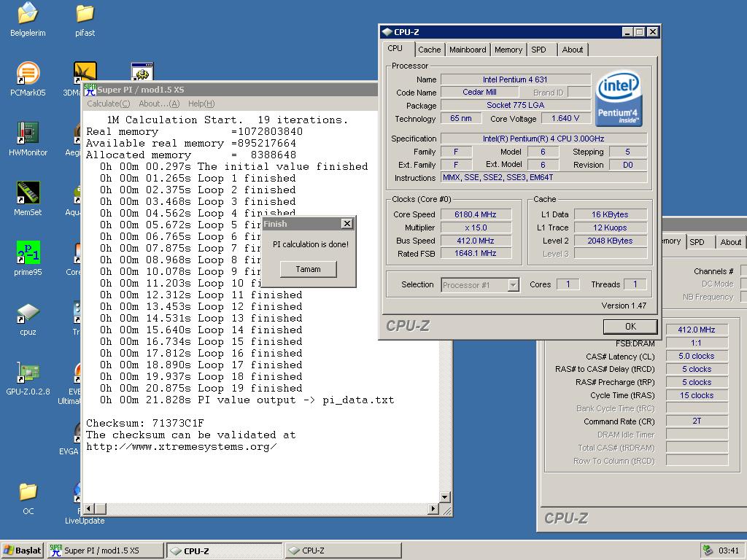This screenshot has width=747, height=560.
Task: Click the Code Name field Cedar Mill
Action: [480, 92]
